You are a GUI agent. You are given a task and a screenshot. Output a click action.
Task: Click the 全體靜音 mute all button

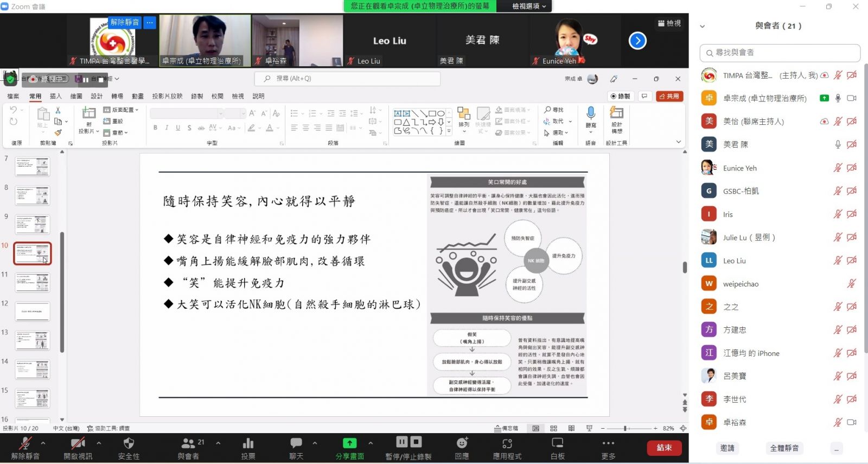(x=784, y=448)
